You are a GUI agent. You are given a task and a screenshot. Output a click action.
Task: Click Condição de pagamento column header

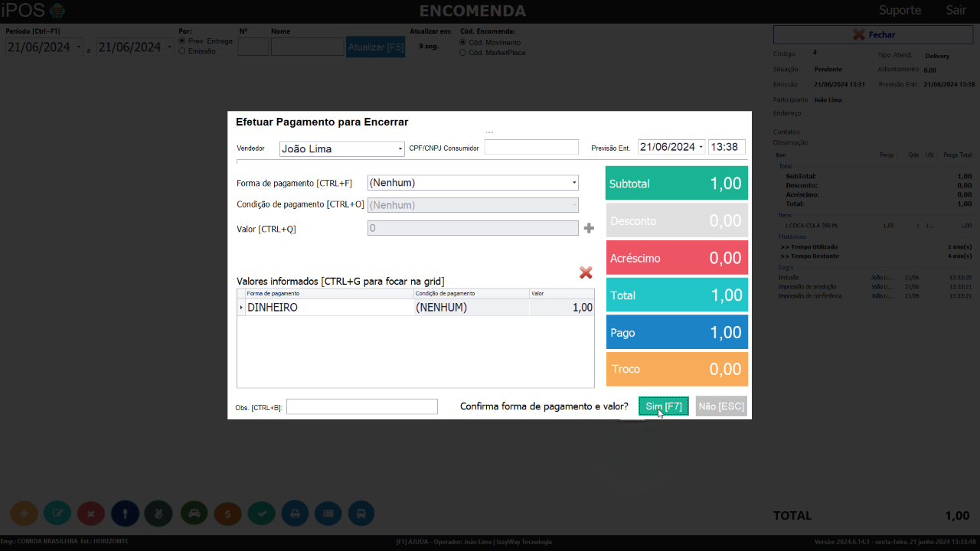tap(471, 294)
